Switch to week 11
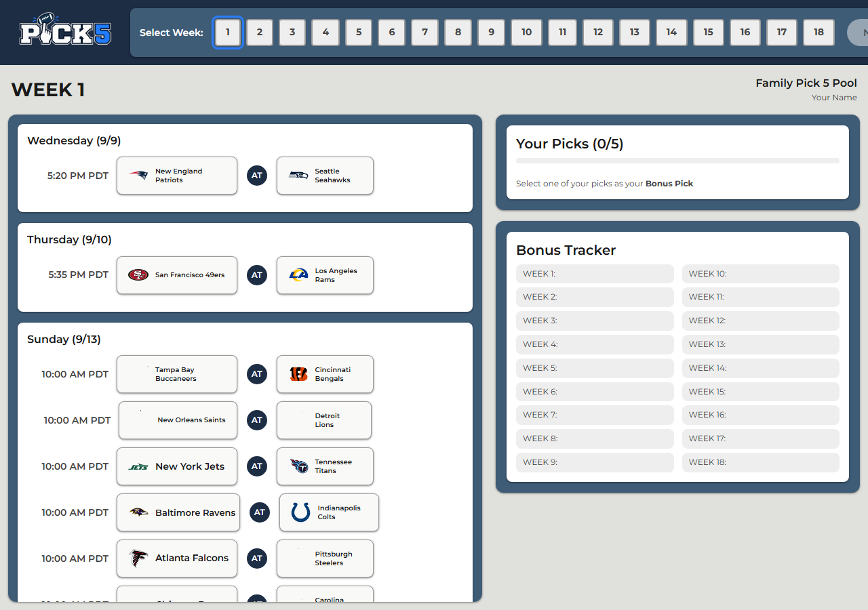 (562, 33)
